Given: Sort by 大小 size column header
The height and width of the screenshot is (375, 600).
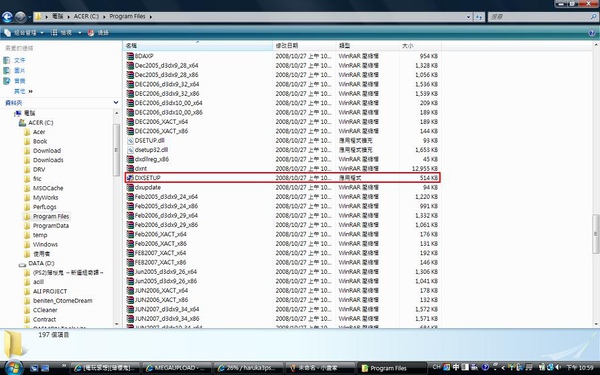Looking at the screenshot, I should pos(420,46).
